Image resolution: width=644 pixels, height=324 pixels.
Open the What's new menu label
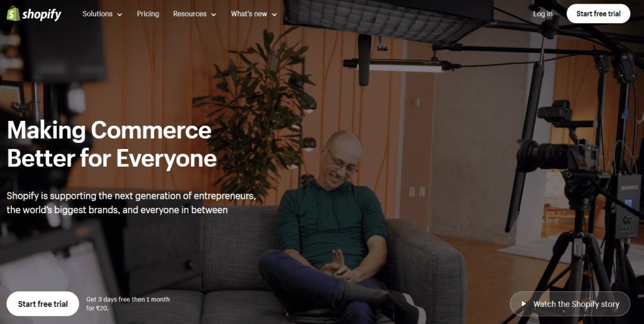pos(249,14)
